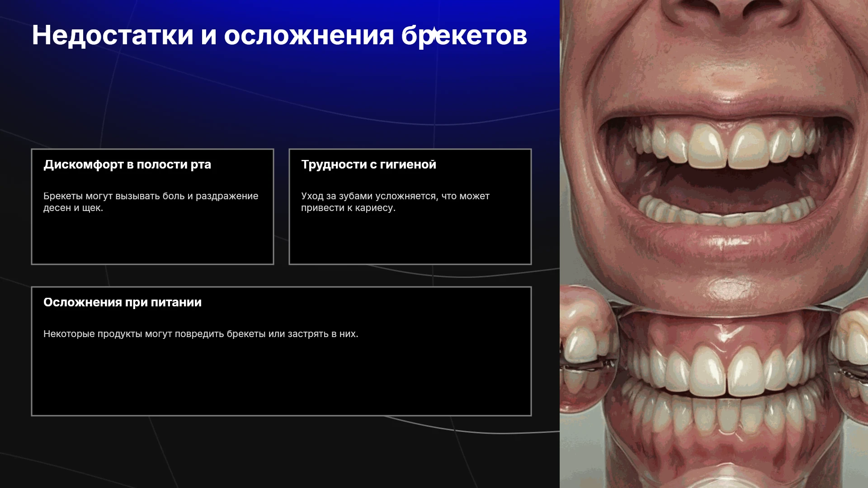Click the Дискомфорт card box empty area
The image size is (868, 488).
pyautogui.click(x=152, y=239)
